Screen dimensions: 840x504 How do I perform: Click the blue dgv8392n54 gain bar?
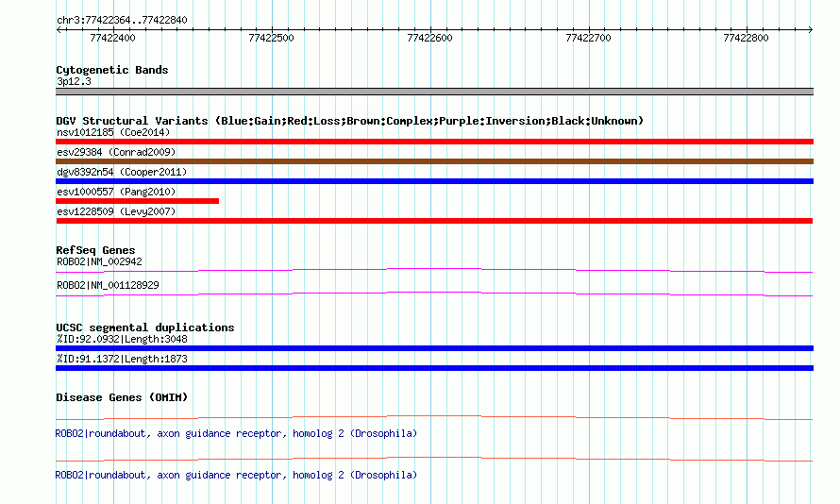(x=434, y=181)
